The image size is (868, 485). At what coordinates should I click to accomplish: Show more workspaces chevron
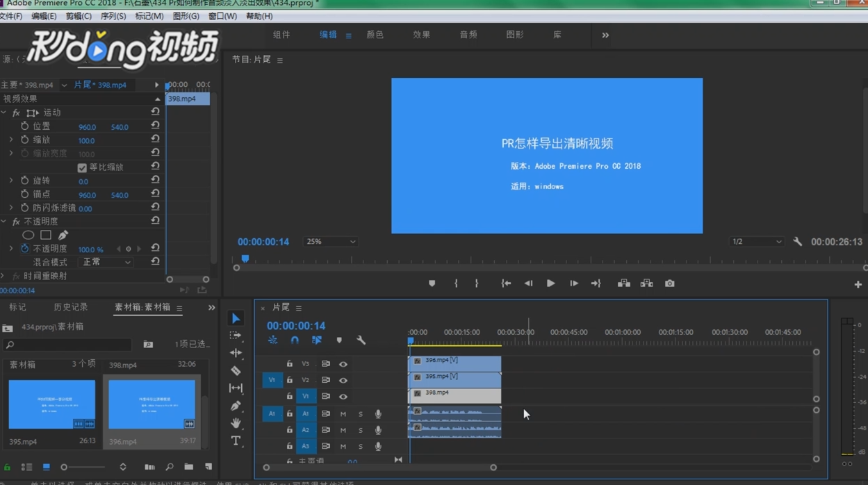[x=605, y=35]
